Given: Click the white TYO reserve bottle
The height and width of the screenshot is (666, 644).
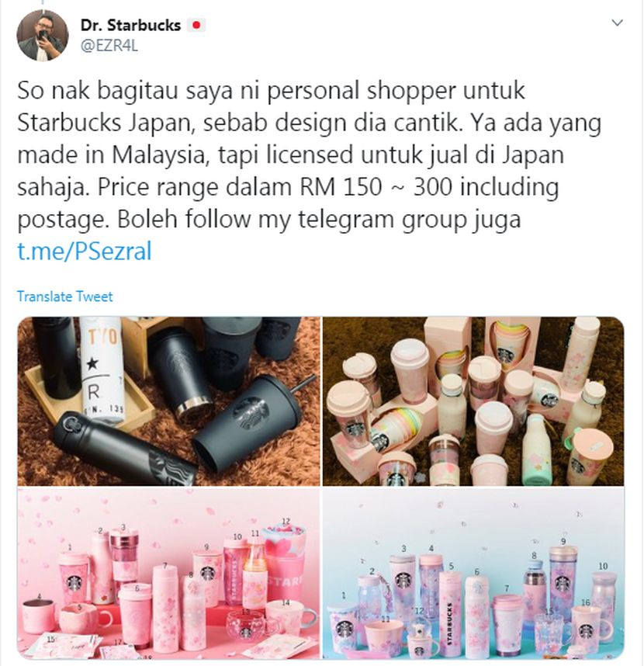Looking at the screenshot, I should point(102,369).
